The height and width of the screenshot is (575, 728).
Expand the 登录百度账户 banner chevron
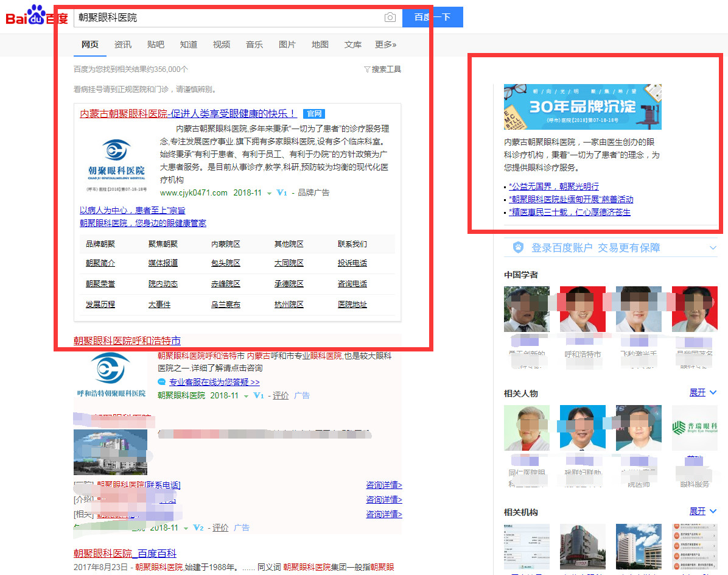[713, 248]
